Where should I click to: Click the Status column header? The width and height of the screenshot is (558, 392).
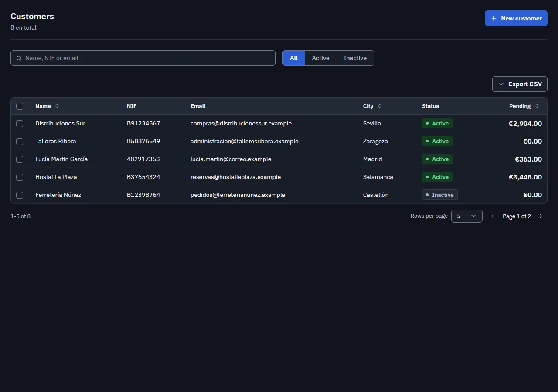(431, 106)
